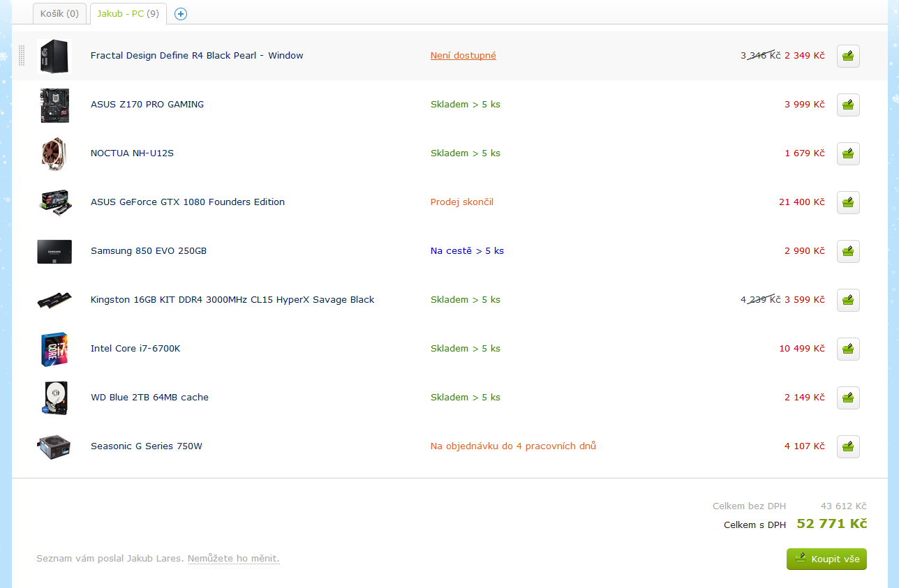
Task: Select the Jakub - PC (9) tab
Action: click(128, 13)
